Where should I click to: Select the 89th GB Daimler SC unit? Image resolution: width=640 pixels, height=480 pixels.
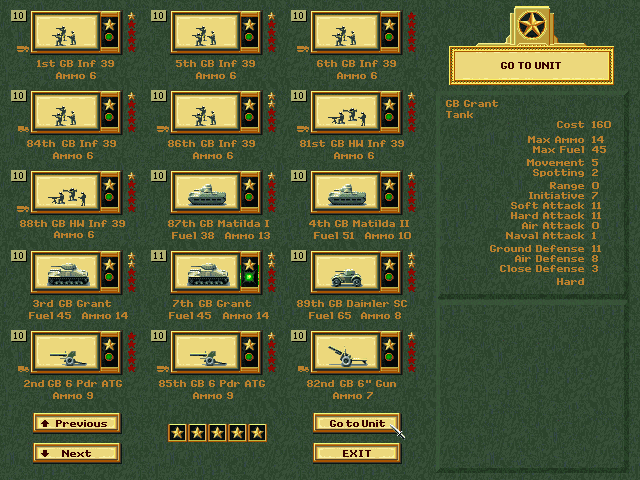point(345,272)
